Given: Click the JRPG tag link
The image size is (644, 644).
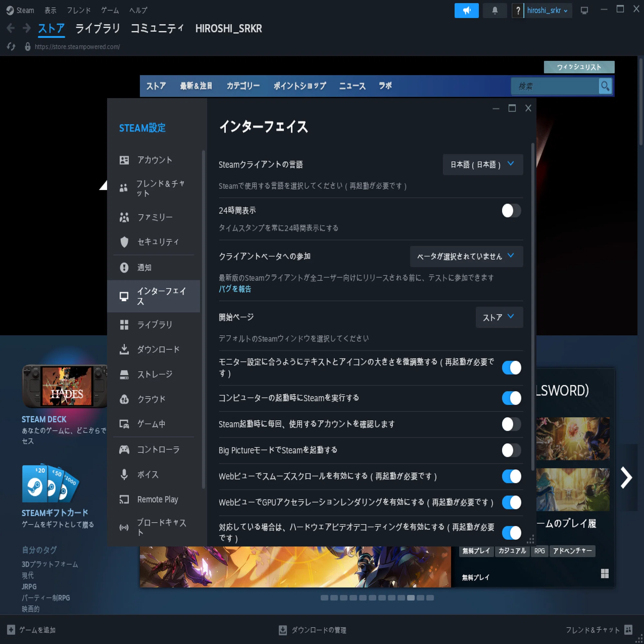Looking at the screenshot, I should click(29, 586).
